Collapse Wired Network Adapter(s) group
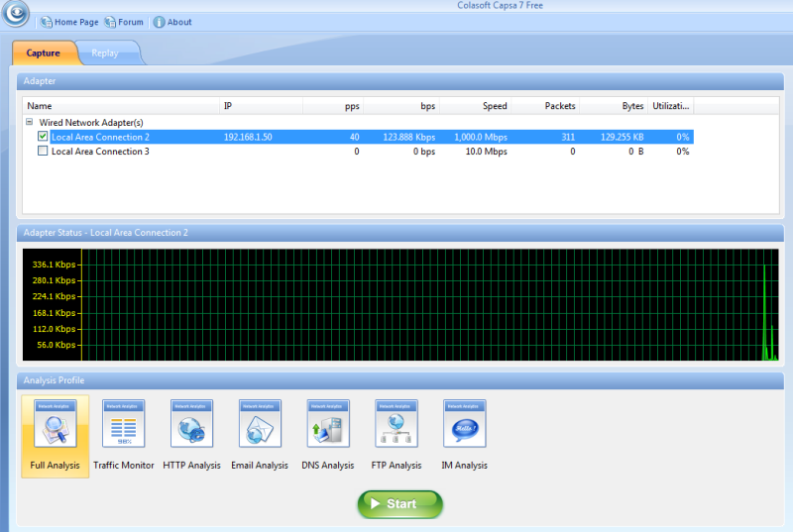This screenshot has width=793, height=532. [x=30, y=122]
